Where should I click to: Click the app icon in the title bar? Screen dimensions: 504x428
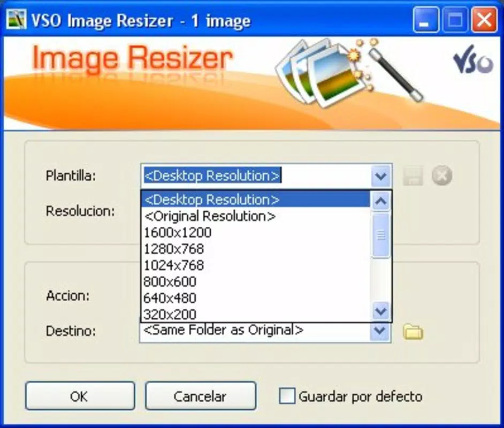(x=16, y=20)
